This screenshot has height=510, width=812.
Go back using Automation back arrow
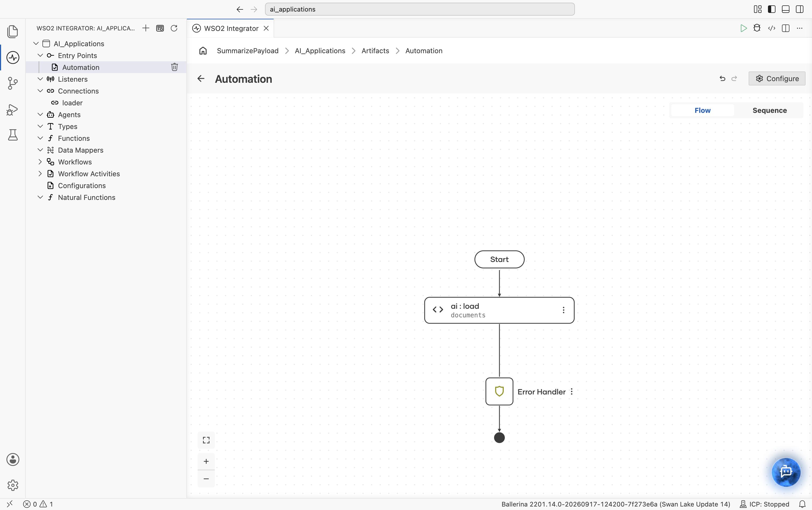tap(201, 78)
